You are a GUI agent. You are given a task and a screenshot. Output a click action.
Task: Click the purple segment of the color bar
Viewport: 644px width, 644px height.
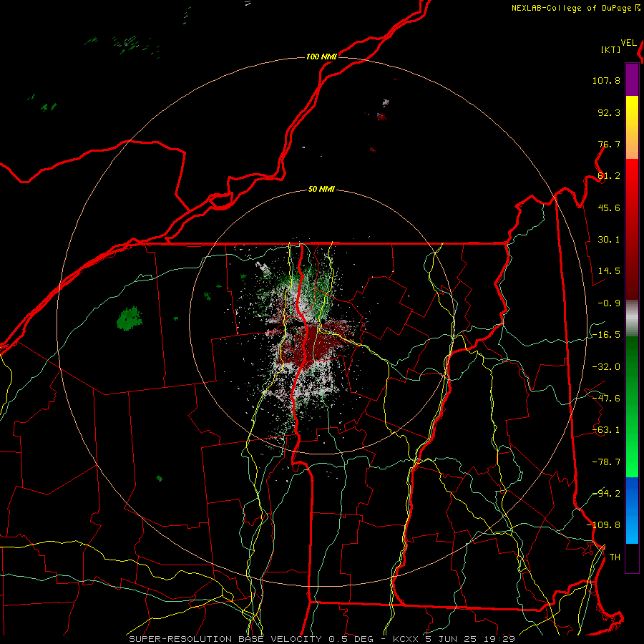[632, 79]
